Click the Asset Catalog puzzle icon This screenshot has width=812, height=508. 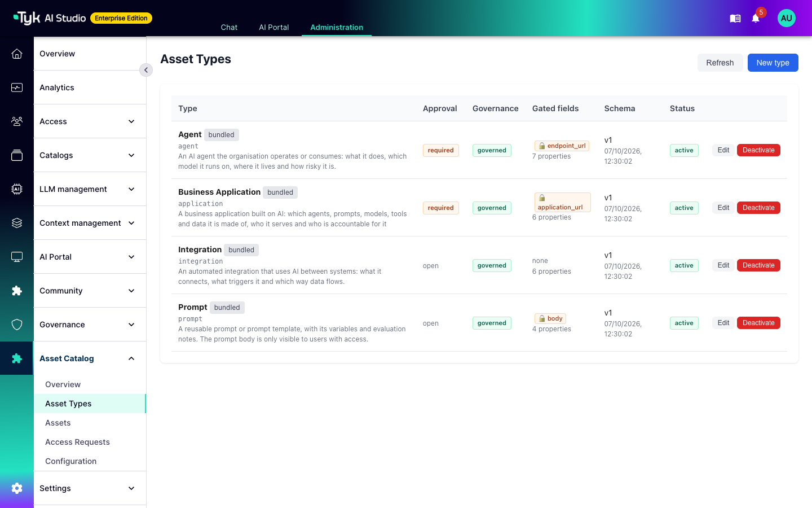(17, 358)
